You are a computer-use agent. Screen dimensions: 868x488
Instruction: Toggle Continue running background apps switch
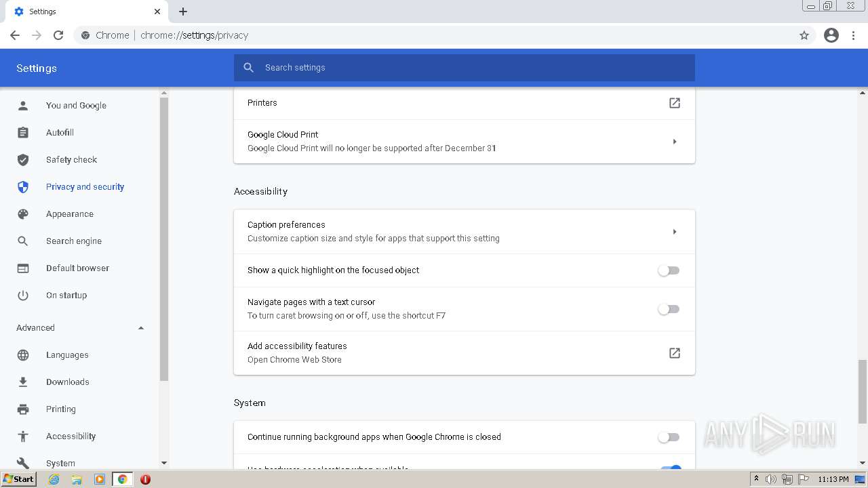click(x=669, y=437)
